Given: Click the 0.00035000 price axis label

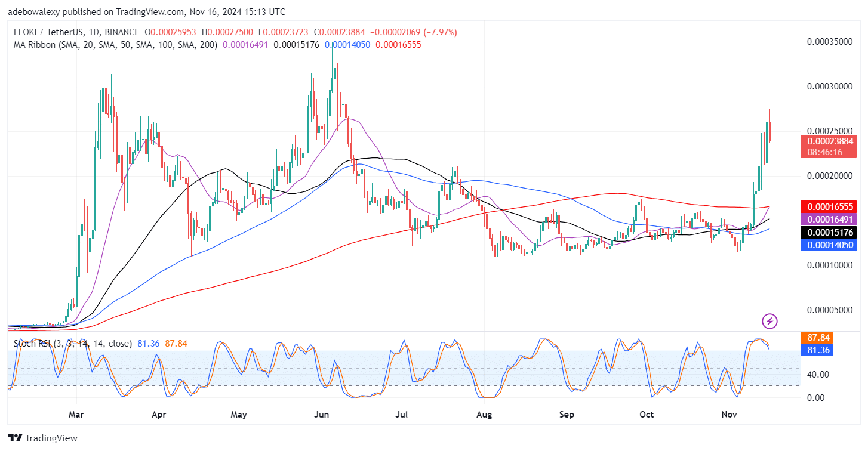Looking at the screenshot, I should click(x=830, y=42).
